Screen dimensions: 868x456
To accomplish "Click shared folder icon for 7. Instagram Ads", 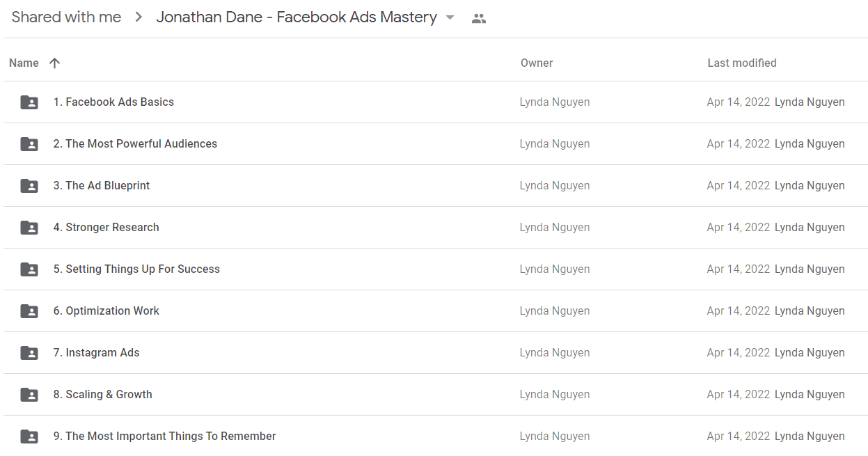I will [x=29, y=353].
